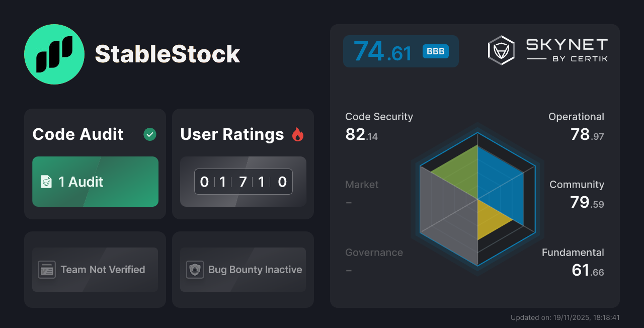Viewport: 644px width, 328px height.
Task: Expand the User Ratings counter panel
Action: pos(243,182)
